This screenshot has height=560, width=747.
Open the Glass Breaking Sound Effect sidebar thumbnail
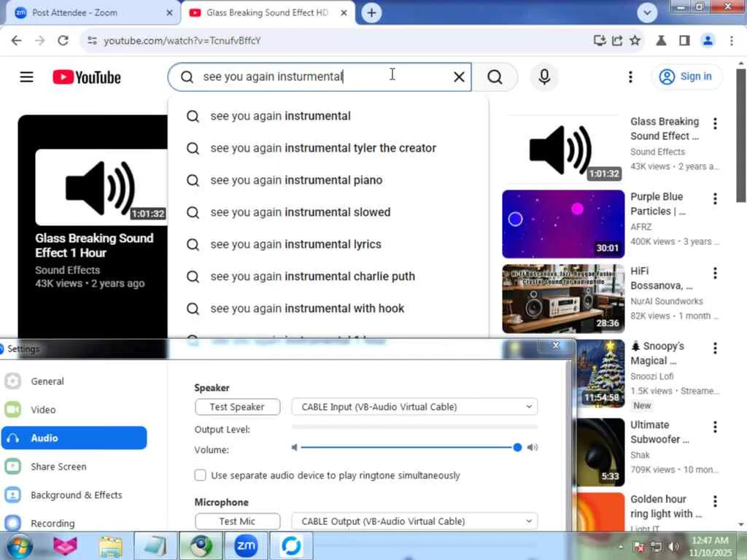pos(563,149)
